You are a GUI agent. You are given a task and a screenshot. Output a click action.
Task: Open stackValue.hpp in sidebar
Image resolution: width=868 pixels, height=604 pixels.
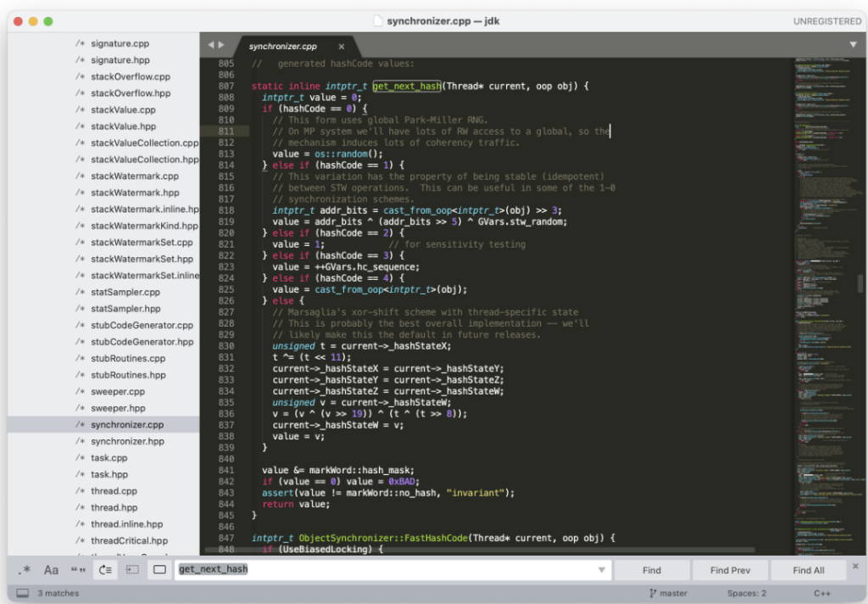[124, 126]
